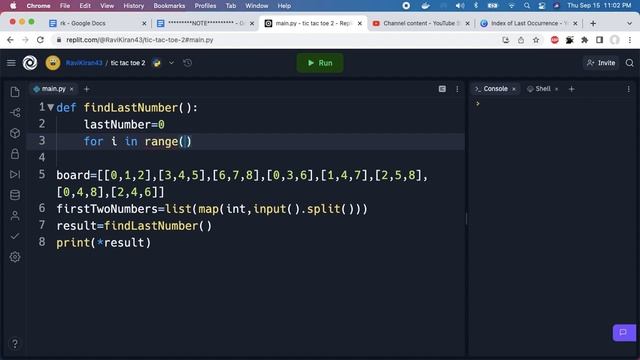
Task: Open a new browser tab
Action: 593,23
